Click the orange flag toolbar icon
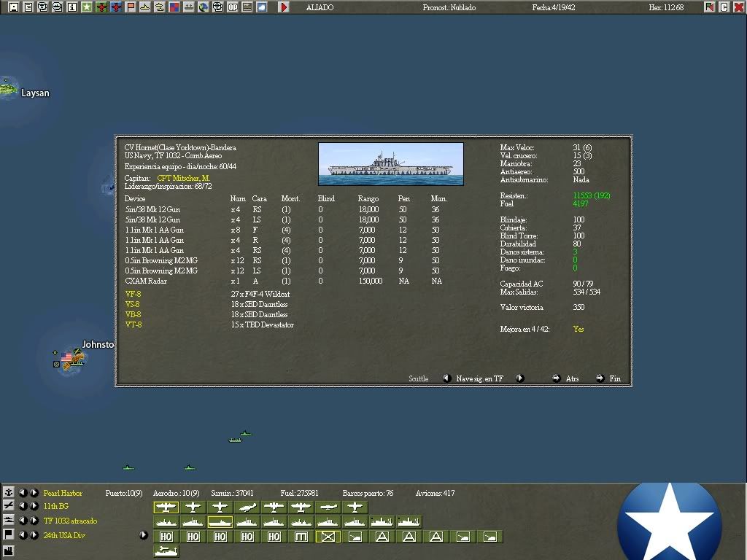The width and height of the screenshot is (747, 560). tap(131, 7)
